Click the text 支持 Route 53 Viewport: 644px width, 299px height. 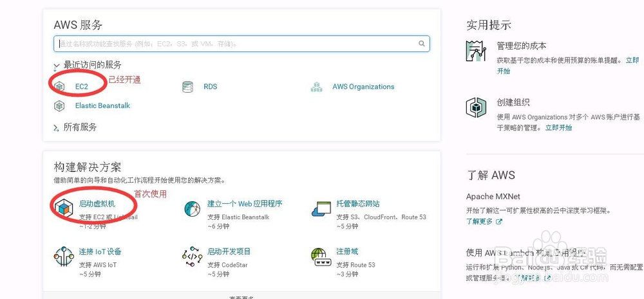click(355, 265)
